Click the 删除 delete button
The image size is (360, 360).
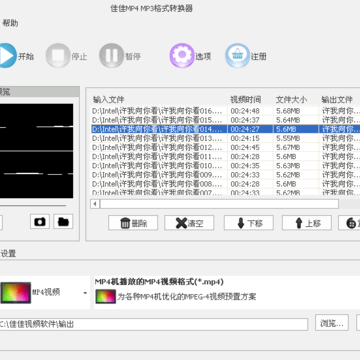tap(133, 223)
